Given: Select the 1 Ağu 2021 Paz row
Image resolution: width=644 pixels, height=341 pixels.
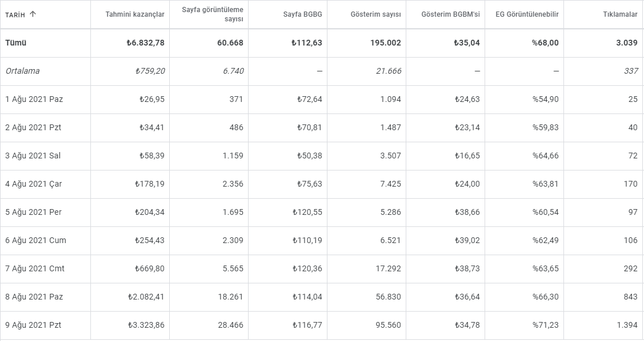Looking at the screenshot, I should 322,100.
